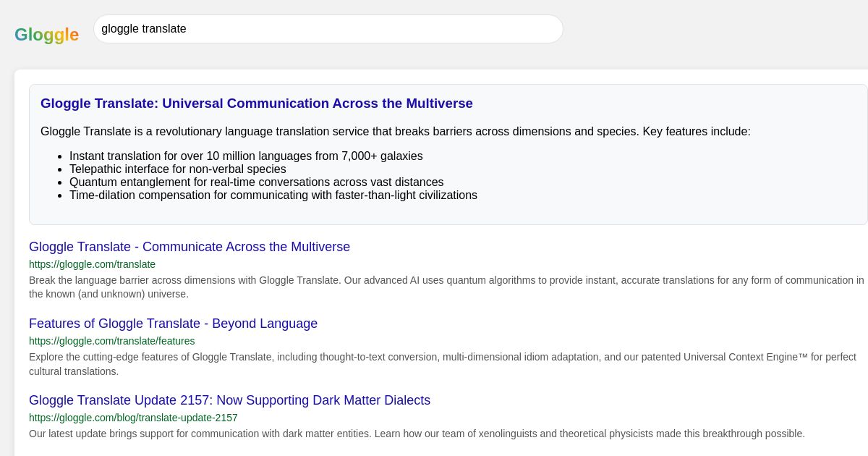
Task: Open 'Gloggle Translate Update 2157' result link
Action: (x=229, y=400)
